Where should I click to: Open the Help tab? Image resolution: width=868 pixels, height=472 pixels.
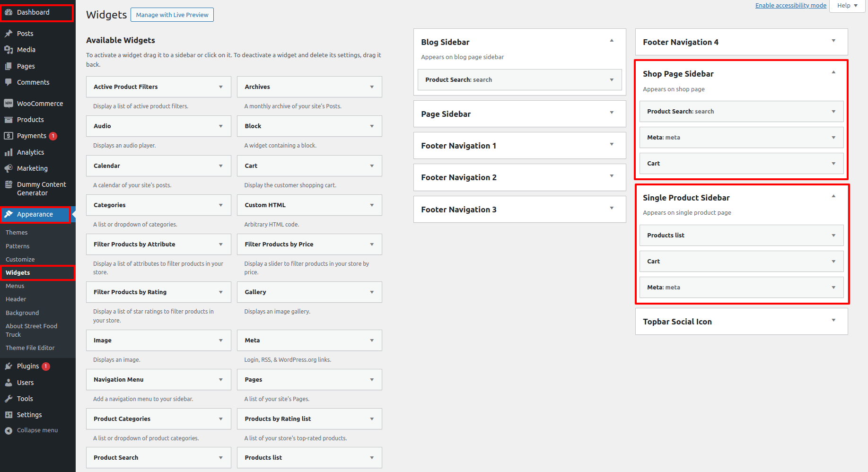[847, 6]
